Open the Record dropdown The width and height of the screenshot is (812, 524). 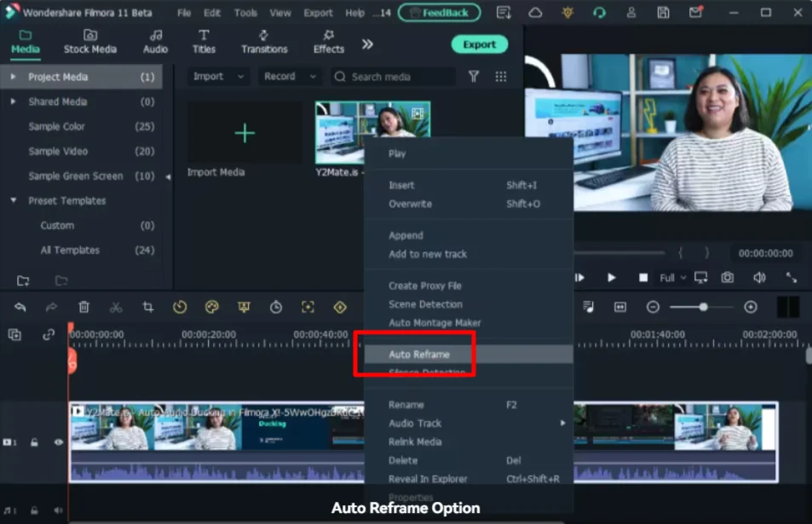[290, 77]
